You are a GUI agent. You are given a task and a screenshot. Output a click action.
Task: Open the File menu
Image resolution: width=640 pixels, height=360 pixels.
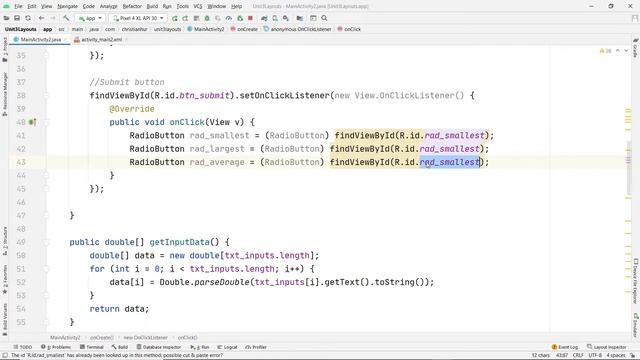click(x=18, y=6)
